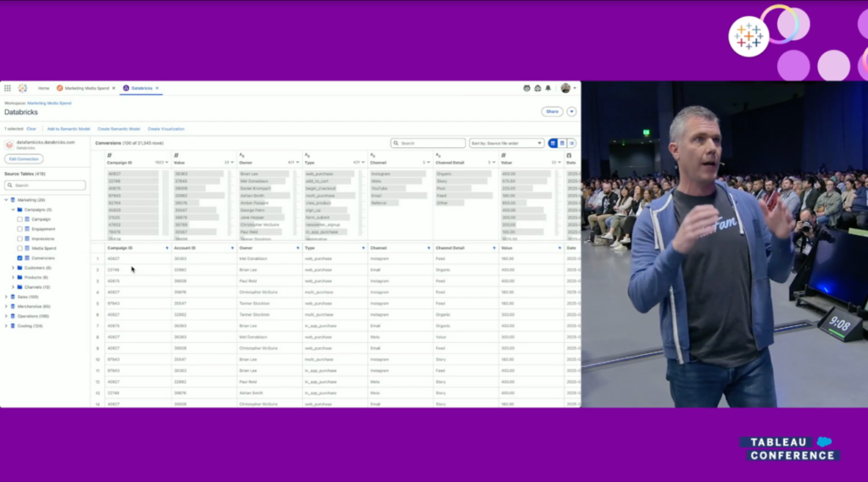The height and width of the screenshot is (482, 868).
Task: Click the Conversions table icon
Action: pos(27,258)
